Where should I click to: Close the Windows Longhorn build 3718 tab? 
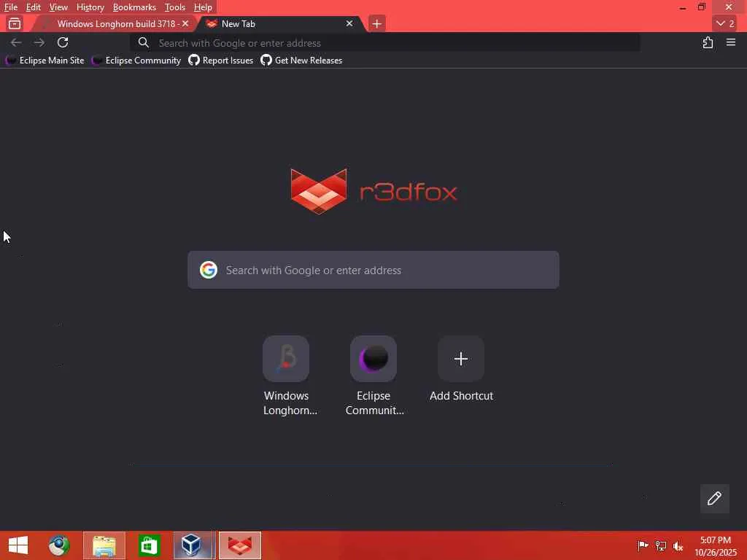185,23
